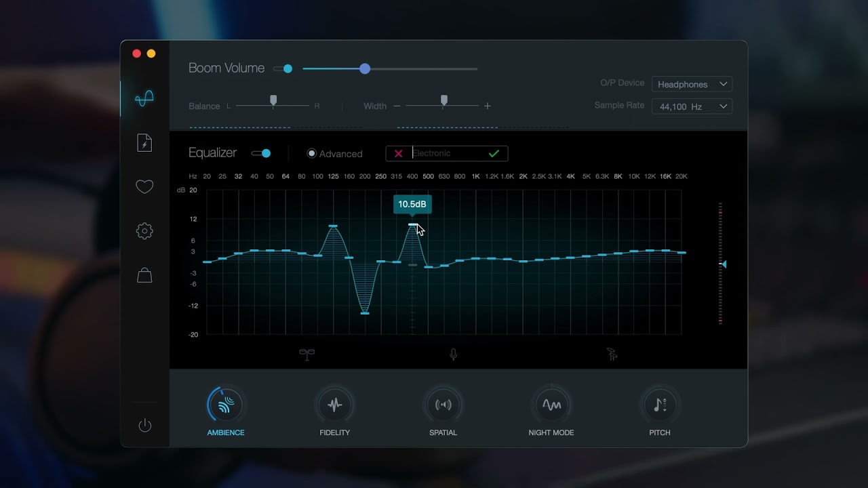The width and height of the screenshot is (868, 488).
Task: Select the Advanced radio button
Action: (x=312, y=154)
